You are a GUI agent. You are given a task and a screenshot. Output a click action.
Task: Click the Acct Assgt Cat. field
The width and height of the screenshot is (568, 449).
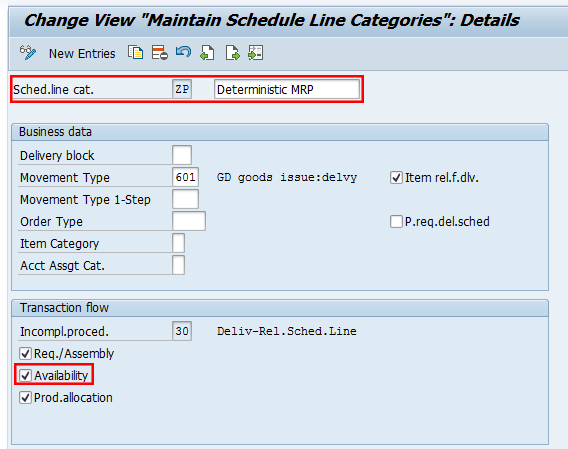(179, 265)
